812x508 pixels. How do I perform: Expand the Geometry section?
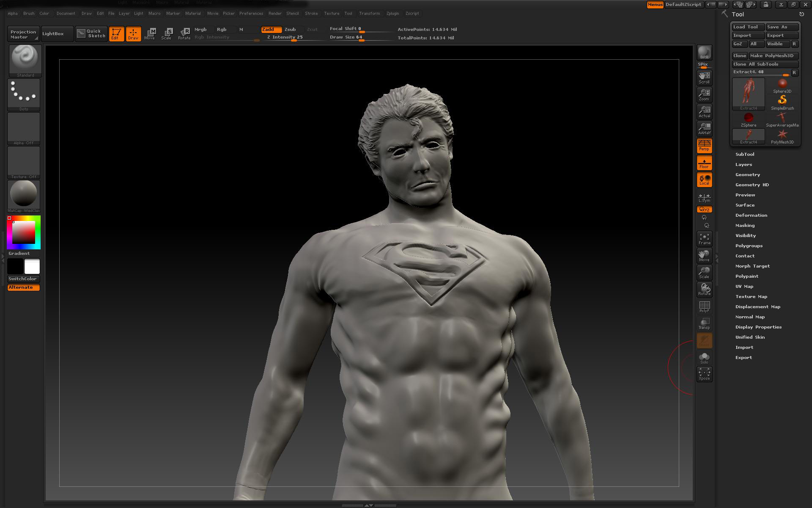pyautogui.click(x=747, y=175)
